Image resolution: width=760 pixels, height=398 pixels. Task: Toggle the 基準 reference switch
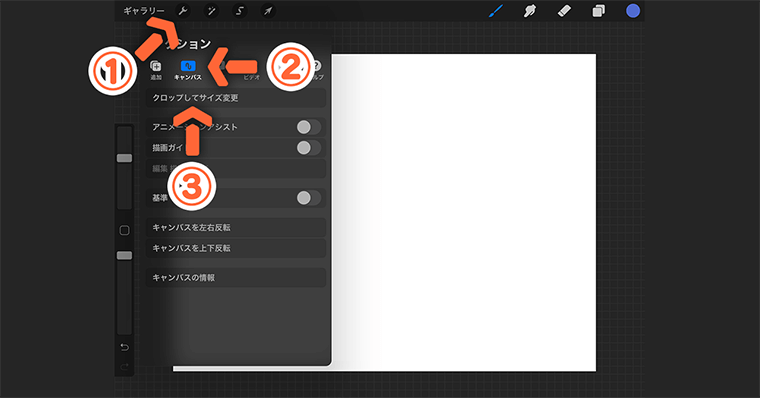point(308,198)
